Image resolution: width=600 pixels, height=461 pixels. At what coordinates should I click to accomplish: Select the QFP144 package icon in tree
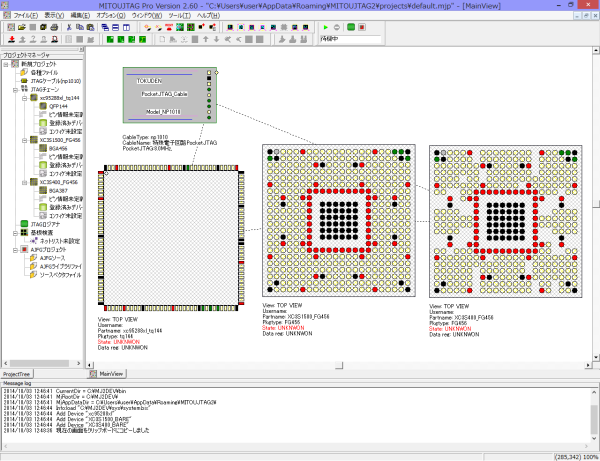[x=46, y=105]
